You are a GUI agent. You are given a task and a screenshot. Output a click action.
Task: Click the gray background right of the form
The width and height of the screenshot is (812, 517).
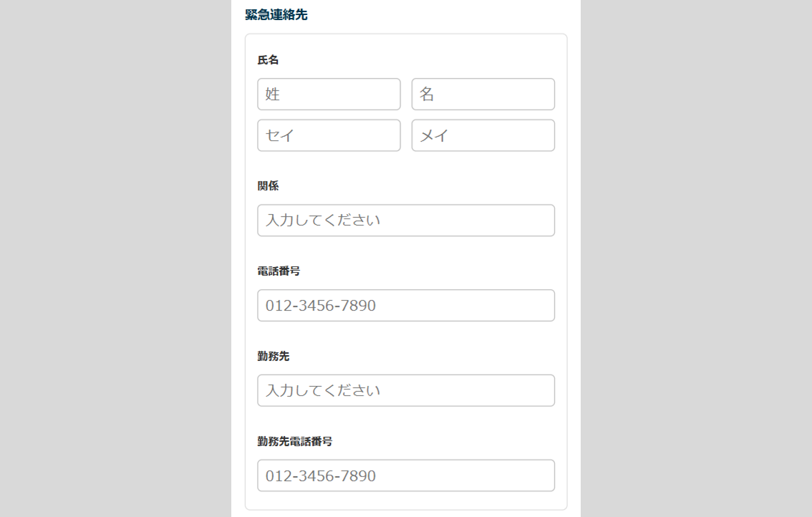(x=695, y=258)
